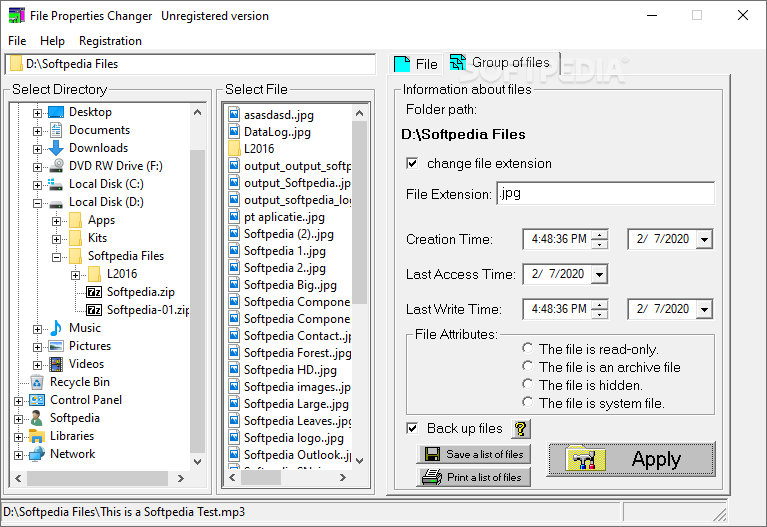Screen dimensions: 767x527
Task: Click the image icon beside asasdasd..jpg
Action: 235,115
